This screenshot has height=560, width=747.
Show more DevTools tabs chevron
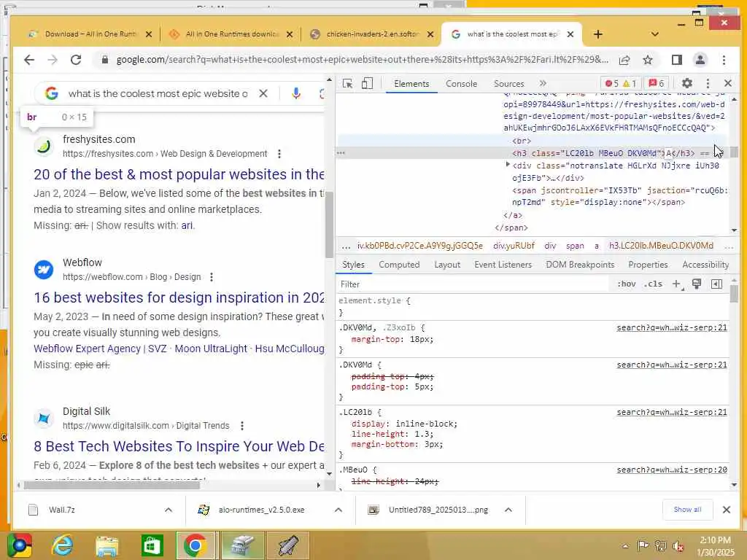(543, 83)
